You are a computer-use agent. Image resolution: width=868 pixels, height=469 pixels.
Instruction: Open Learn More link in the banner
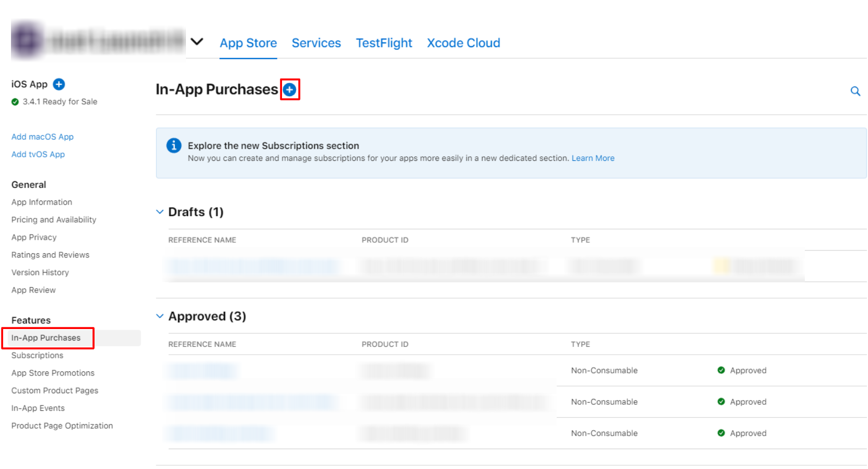pyautogui.click(x=593, y=158)
